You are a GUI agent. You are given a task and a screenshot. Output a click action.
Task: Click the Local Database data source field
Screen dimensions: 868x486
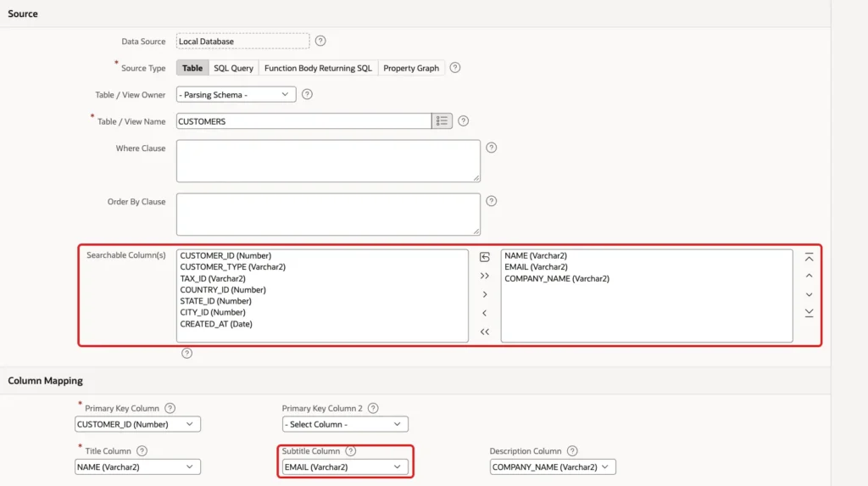243,41
